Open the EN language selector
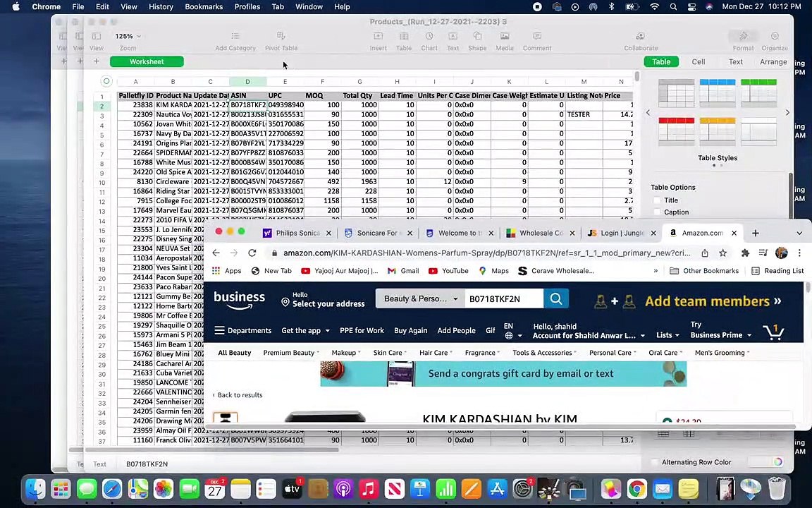 click(512, 331)
